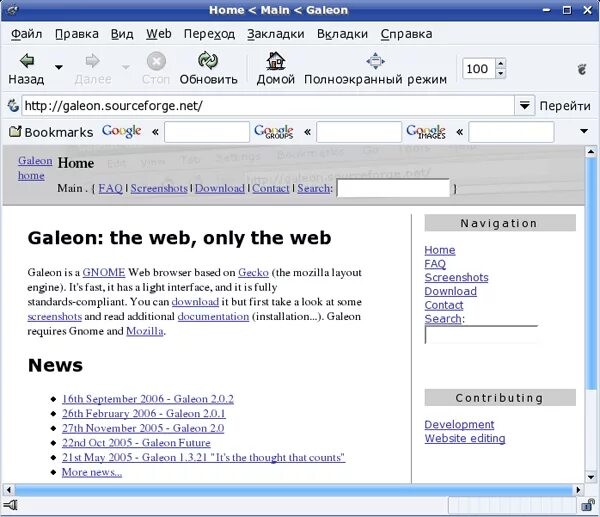Reload page with Обновить icon
Screen dimensions: 600x517
point(208,60)
